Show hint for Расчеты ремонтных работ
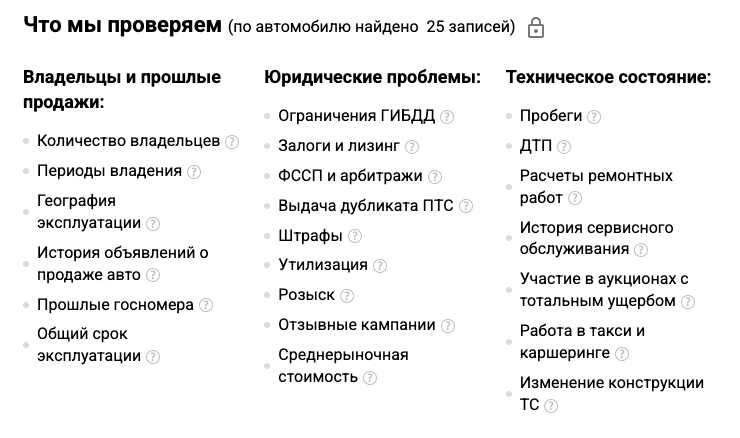 pyautogui.click(x=574, y=198)
